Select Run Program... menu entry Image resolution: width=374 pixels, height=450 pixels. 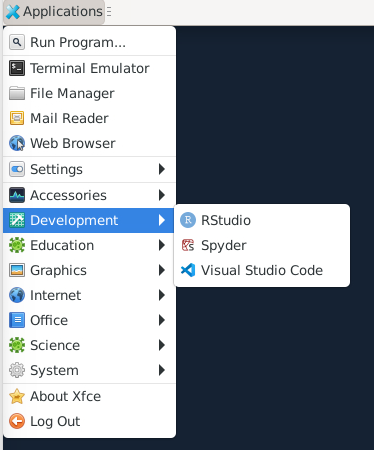coord(89,42)
